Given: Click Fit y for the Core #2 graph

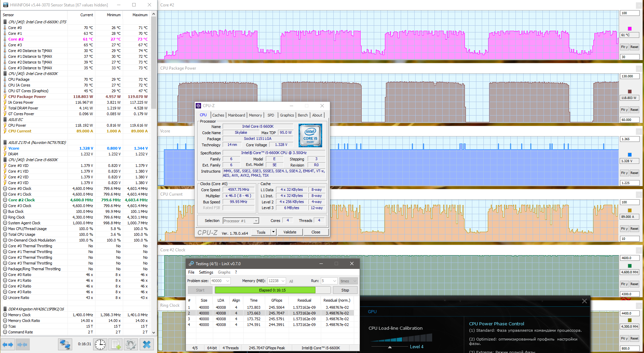Looking at the screenshot, I should (x=624, y=47).
